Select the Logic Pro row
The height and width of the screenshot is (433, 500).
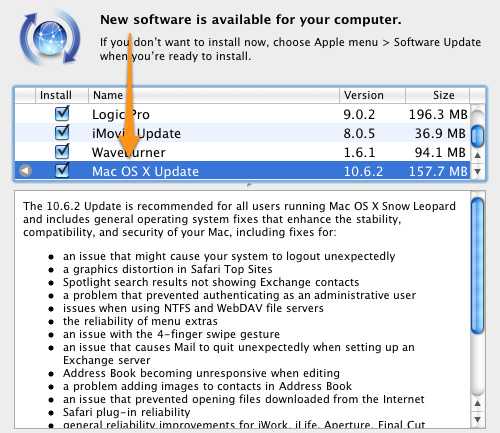[243, 114]
